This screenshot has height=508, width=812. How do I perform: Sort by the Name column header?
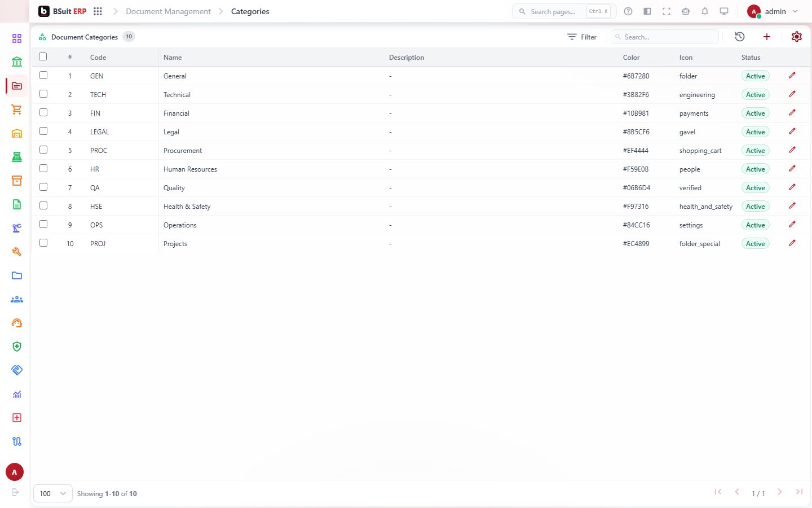click(x=173, y=57)
